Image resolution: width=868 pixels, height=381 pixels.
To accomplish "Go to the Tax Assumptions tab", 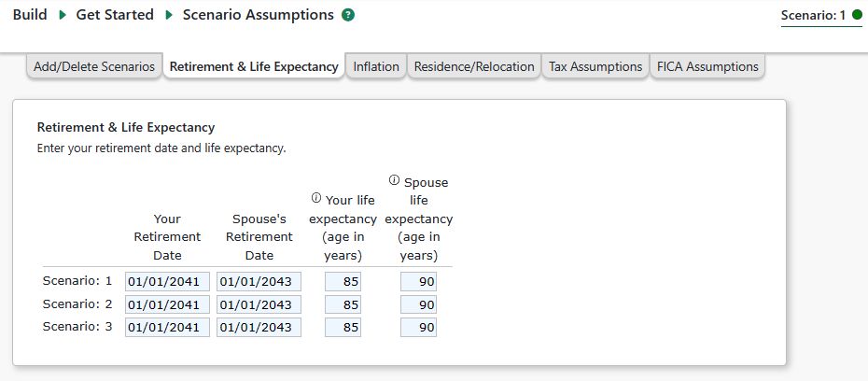I will pyautogui.click(x=595, y=67).
